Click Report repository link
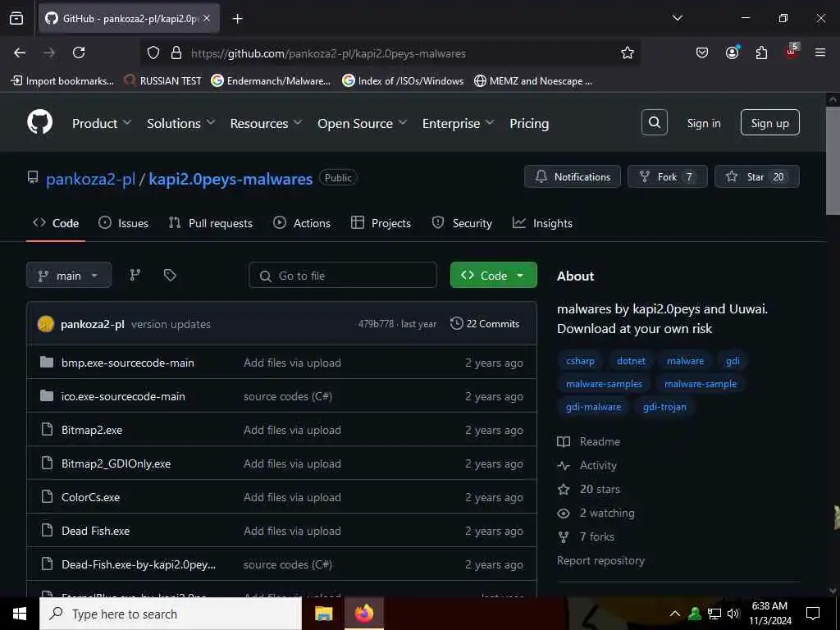 (600, 560)
